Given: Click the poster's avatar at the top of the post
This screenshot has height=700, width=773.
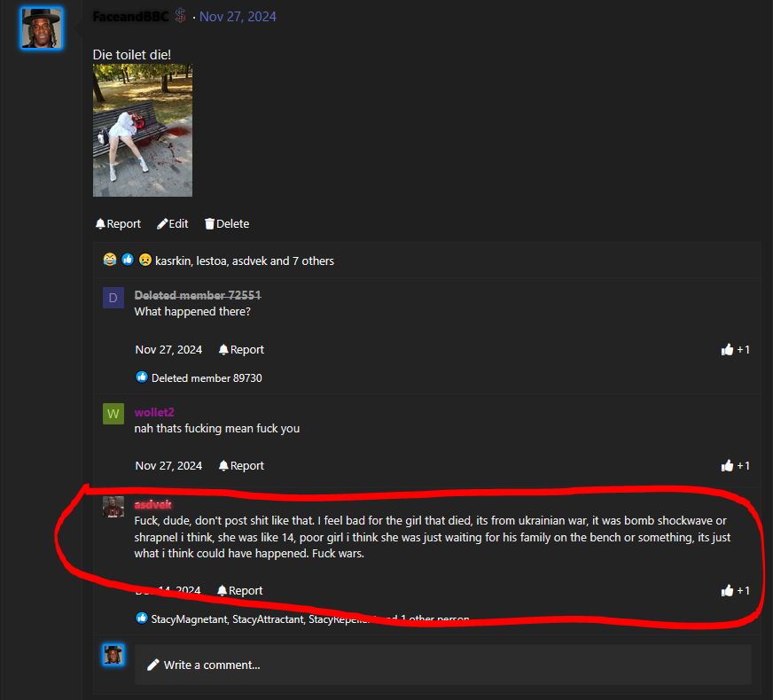Looking at the screenshot, I should tap(42, 28).
